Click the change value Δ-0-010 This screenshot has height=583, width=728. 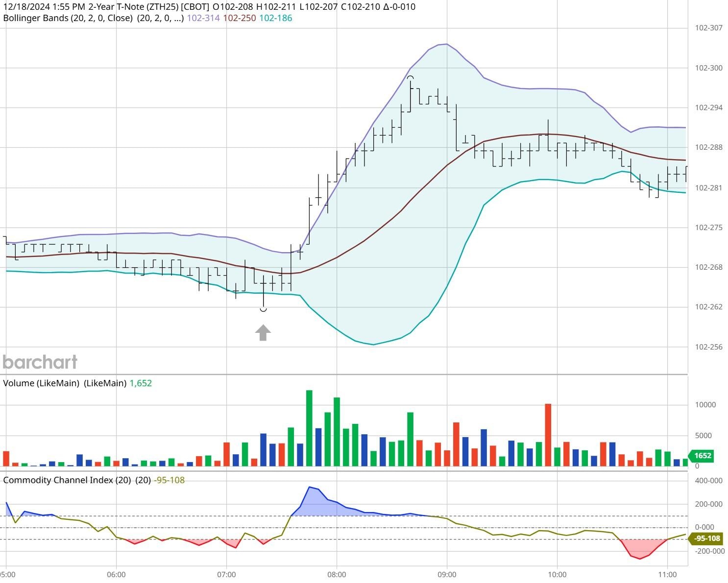click(x=400, y=7)
